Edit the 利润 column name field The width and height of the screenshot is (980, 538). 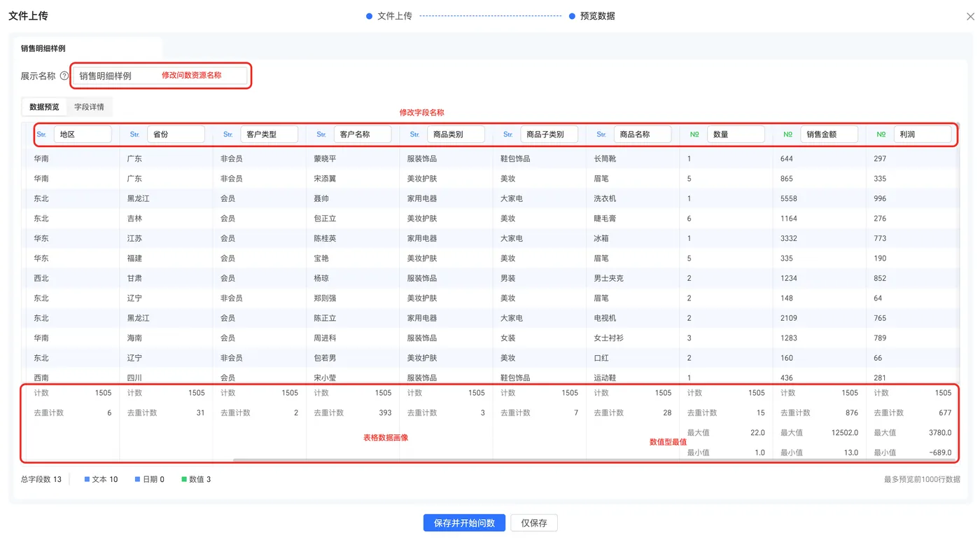click(923, 134)
